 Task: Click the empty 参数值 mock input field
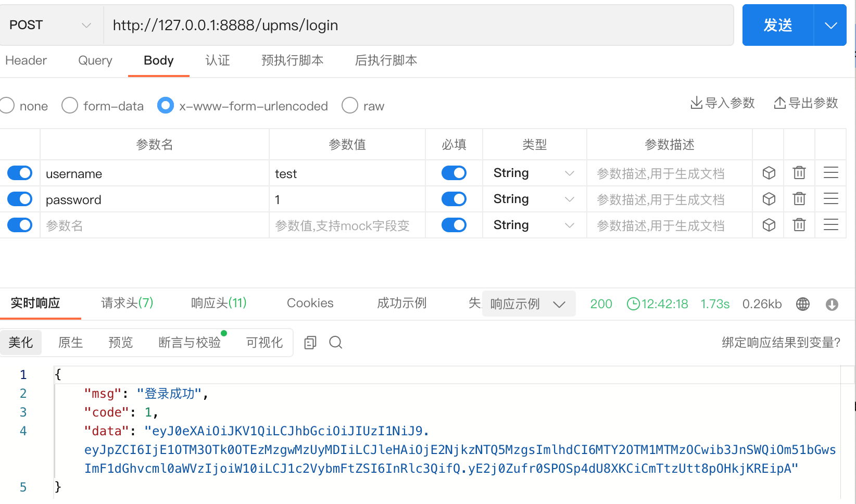tap(347, 225)
